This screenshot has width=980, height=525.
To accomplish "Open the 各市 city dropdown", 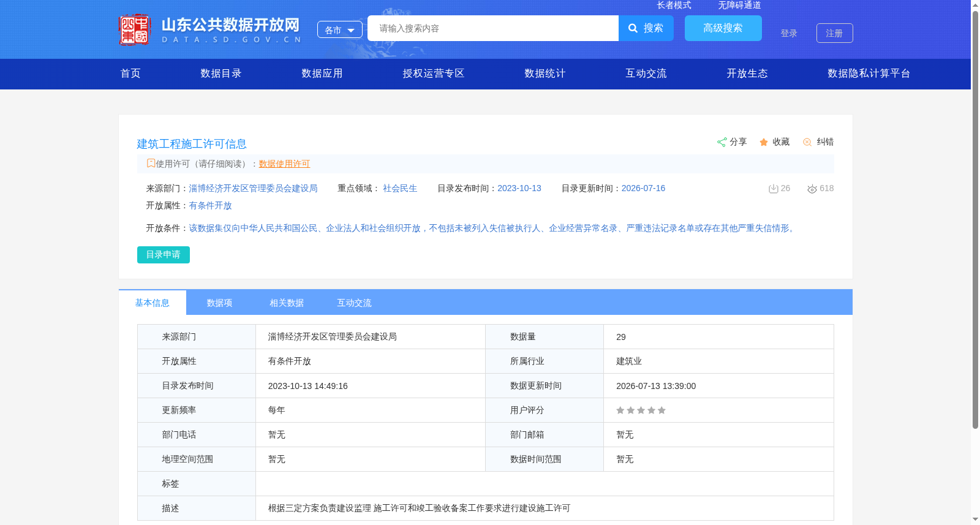I will (340, 29).
